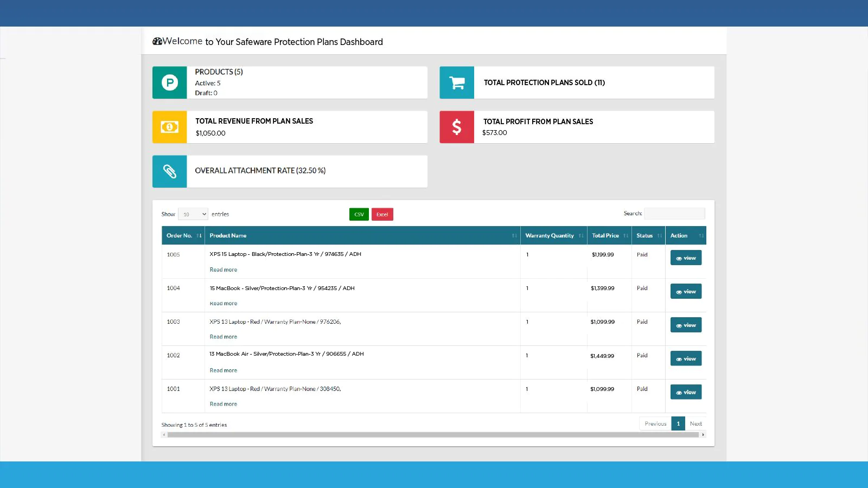Click the red dollar sign profit icon
The width and height of the screenshot is (868, 488).
click(x=457, y=127)
